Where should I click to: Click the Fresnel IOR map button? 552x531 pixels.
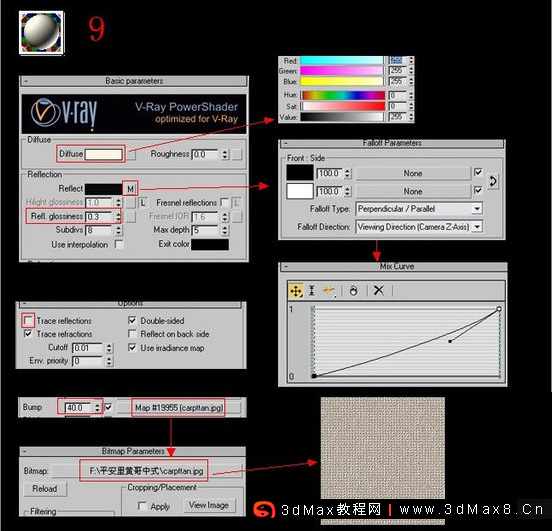237,217
